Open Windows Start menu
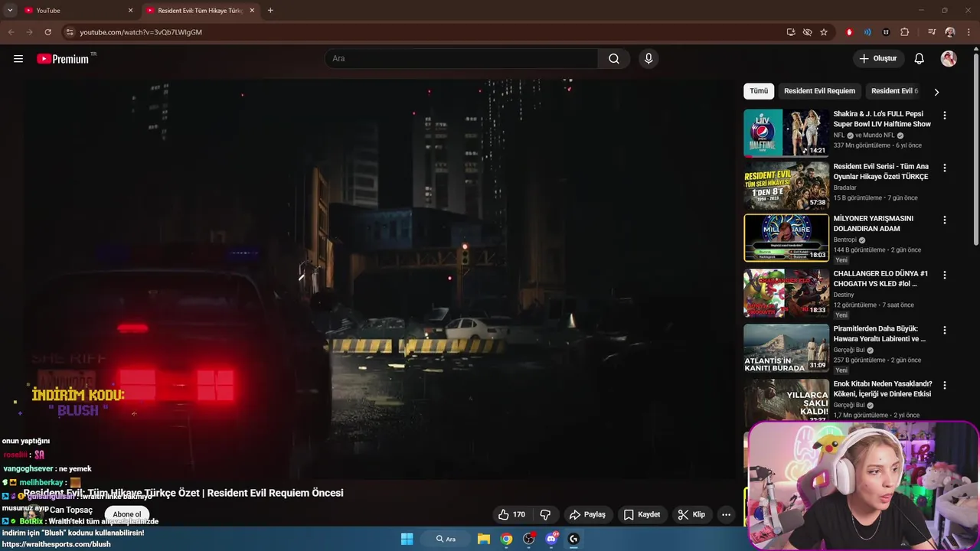 (x=407, y=539)
